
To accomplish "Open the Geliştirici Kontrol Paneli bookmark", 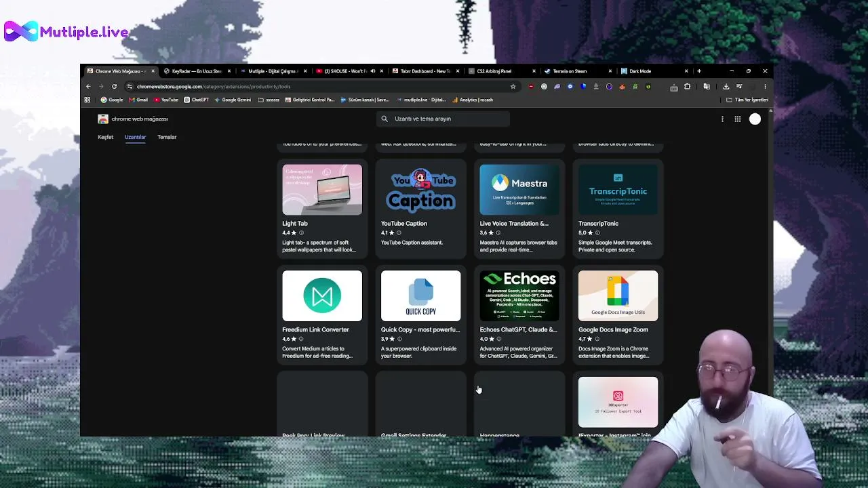I will pos(310,100).
